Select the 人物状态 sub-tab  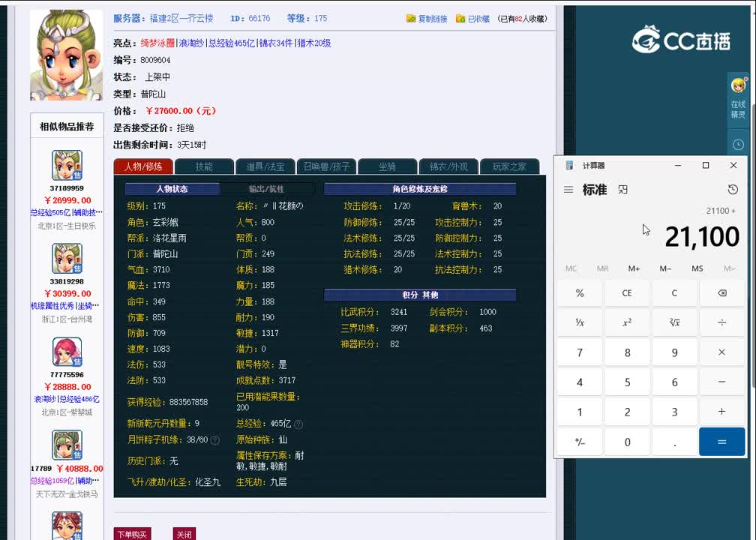pos(172,189)
